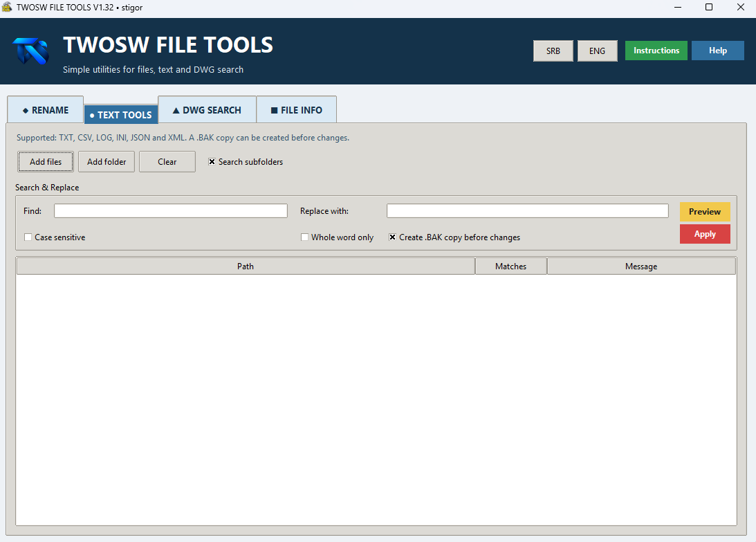
Task: Focus the Find text field
Action: pyautogui.click(x=171, y=211)
